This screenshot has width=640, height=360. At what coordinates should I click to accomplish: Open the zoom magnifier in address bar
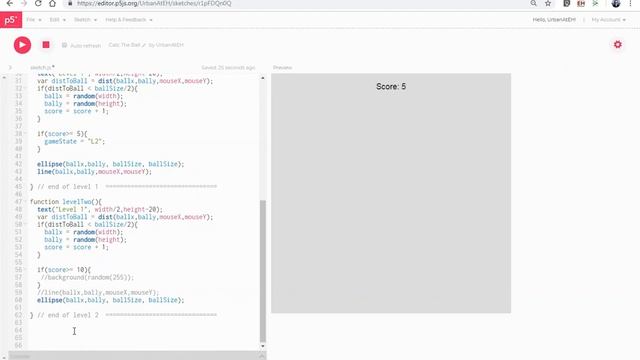(x=533, y=4)
